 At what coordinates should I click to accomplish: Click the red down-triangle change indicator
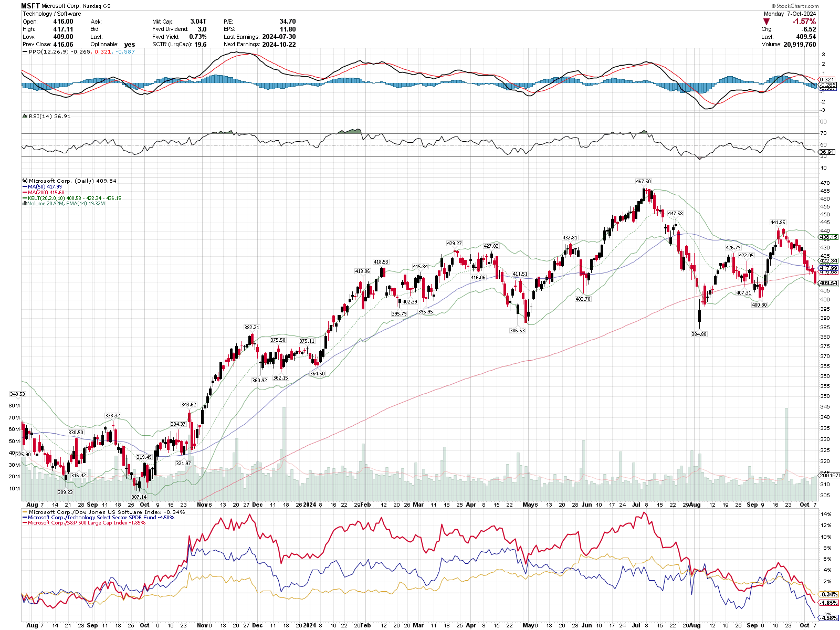[x=766, y=22]
